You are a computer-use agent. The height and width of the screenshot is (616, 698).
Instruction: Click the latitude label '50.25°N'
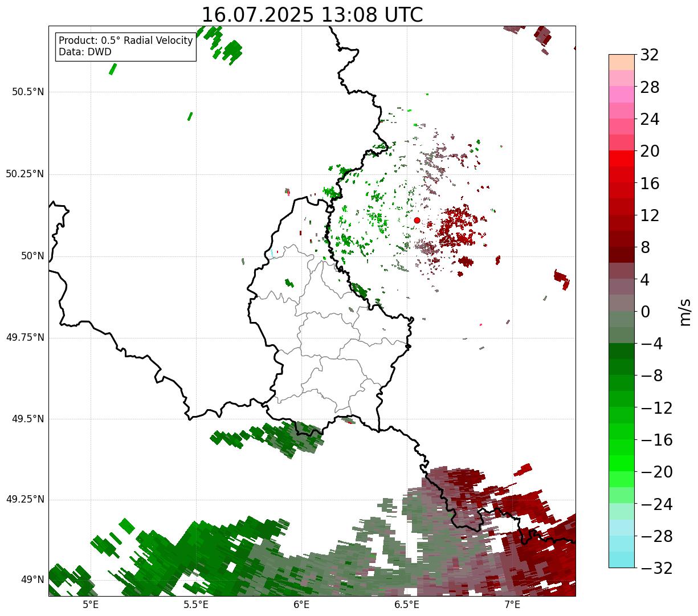coord(25,174)
